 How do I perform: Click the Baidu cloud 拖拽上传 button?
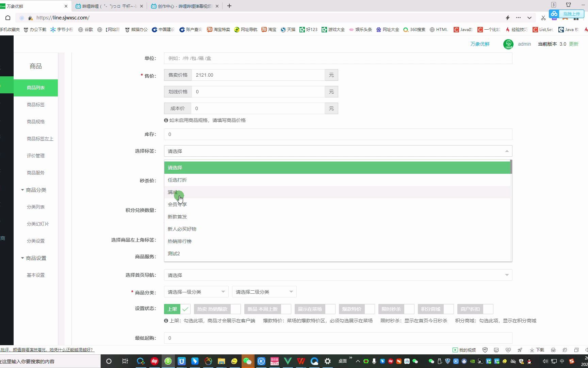[566, 14]
